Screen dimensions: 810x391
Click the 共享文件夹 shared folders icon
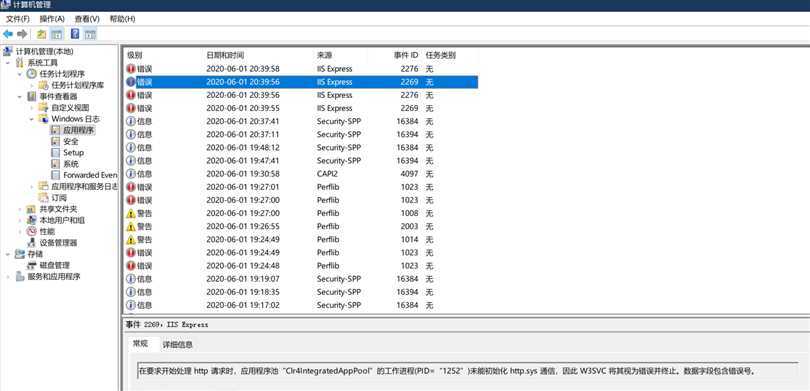32,209
